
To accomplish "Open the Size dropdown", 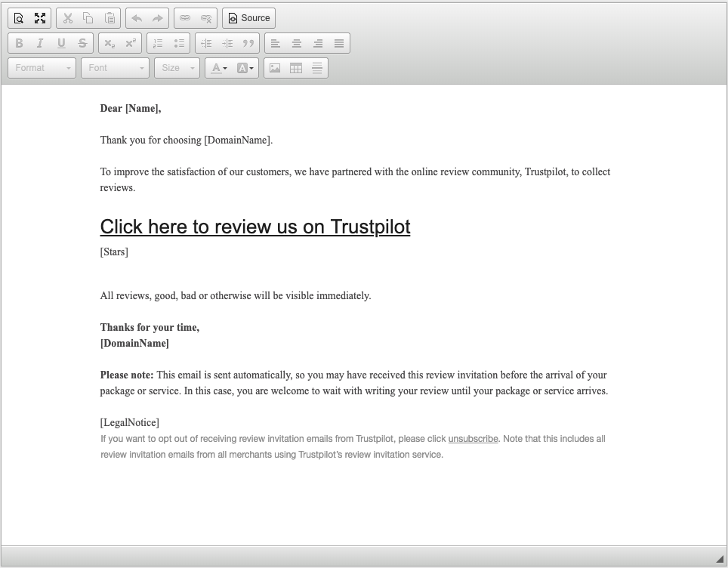I will [x=177, y=68].
